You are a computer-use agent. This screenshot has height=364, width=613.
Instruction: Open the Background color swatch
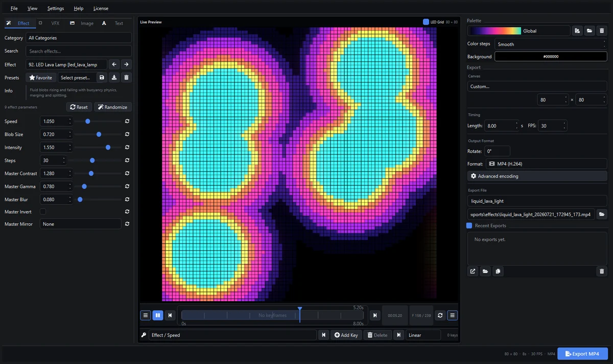pyautogui.click(x=551, y=57)
